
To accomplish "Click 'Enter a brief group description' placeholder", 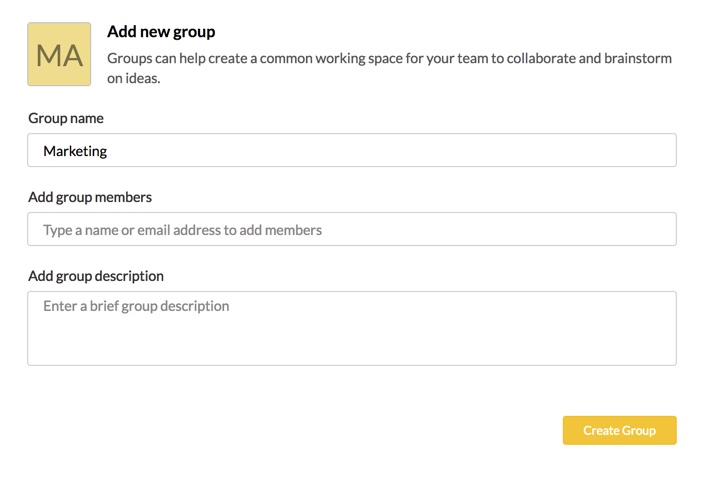I will pos(136,306).
